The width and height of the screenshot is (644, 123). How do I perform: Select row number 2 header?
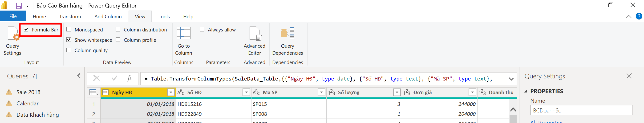94,114
